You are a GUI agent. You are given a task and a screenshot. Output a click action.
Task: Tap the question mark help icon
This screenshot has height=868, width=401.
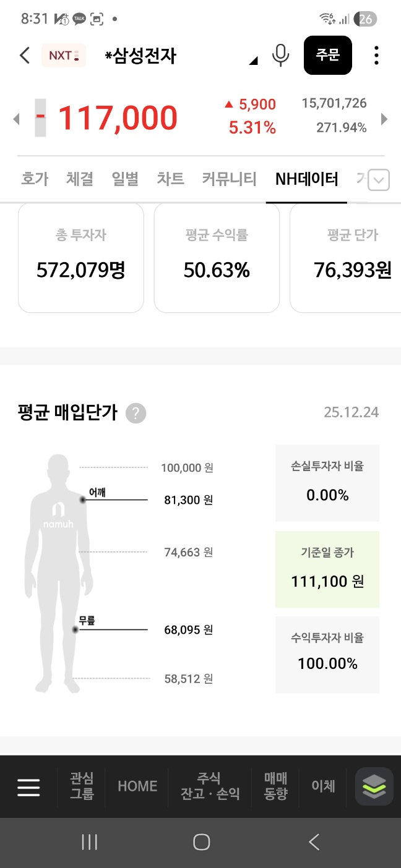[136, 413]
